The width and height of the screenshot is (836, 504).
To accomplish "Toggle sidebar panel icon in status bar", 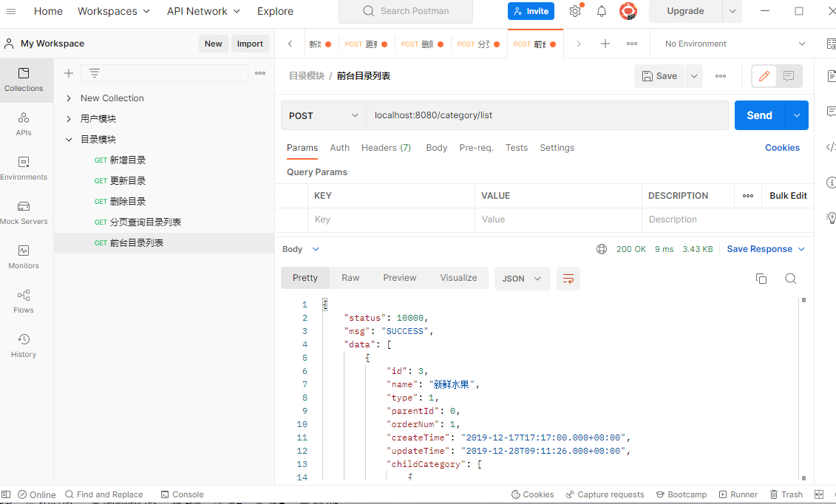I will pyautogui.click(x=6, y=494).
